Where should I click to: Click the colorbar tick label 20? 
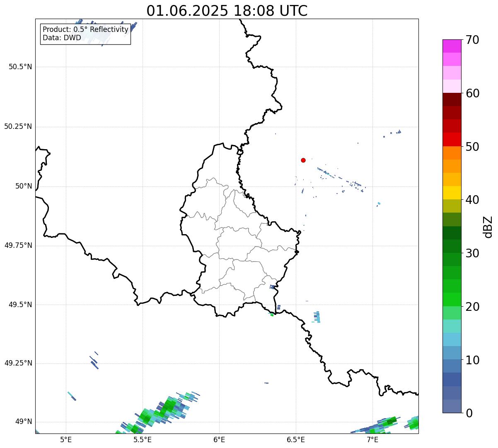pos(472,307)
